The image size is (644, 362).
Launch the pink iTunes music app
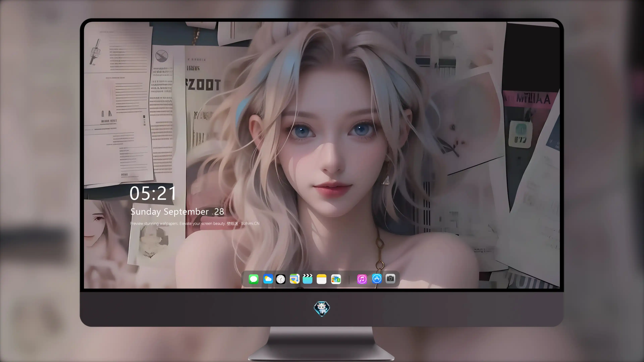point(362,279)
